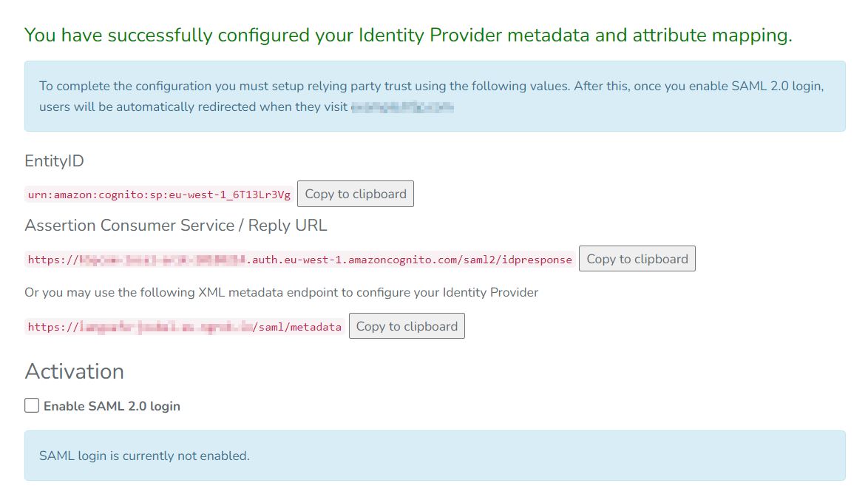Click the relying party trust instruction sentence
The image size is (868, 497).
305,87
